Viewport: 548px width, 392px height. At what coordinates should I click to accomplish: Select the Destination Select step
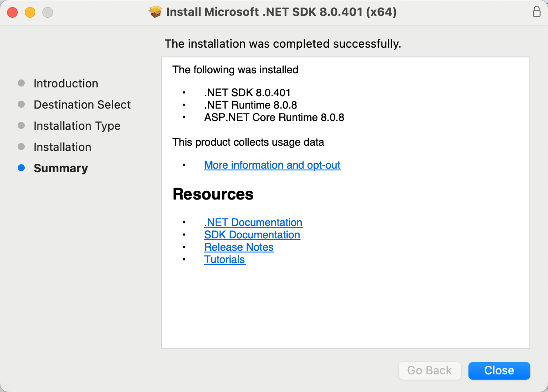[82, 105]
